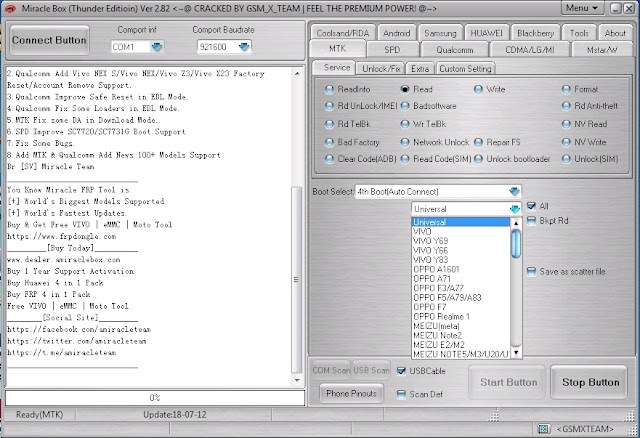
Task: Select the Qualcomm tab
Action: [x=454, y=50]
